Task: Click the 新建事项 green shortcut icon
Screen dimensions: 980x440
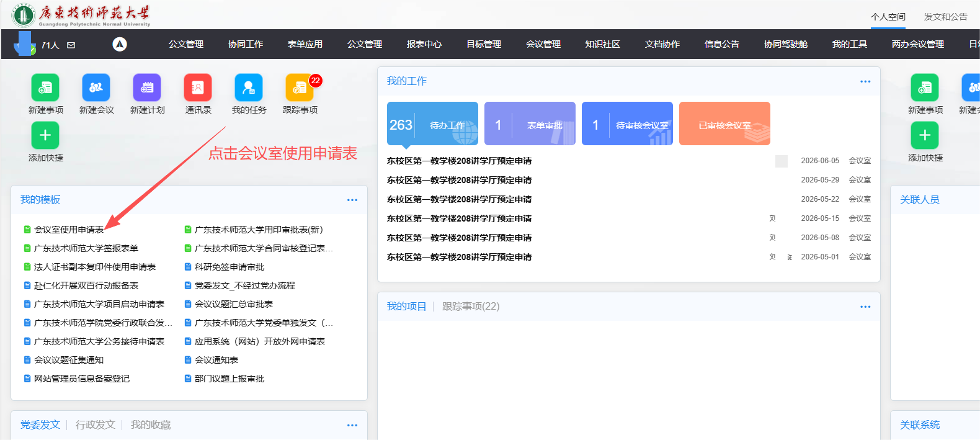Action: tap(45, 88)
